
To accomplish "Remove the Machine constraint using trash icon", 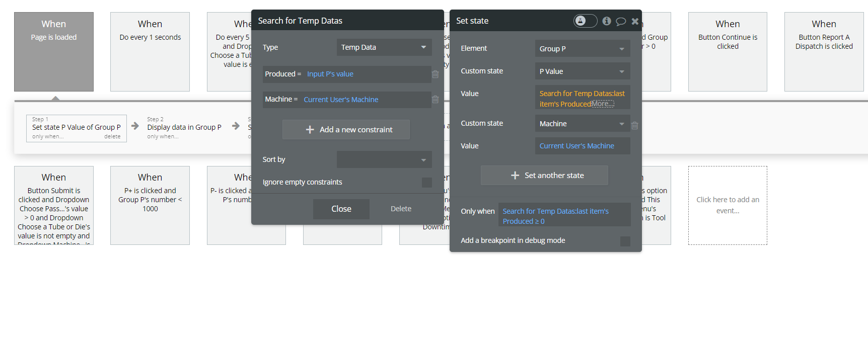I will click(436, 100).
